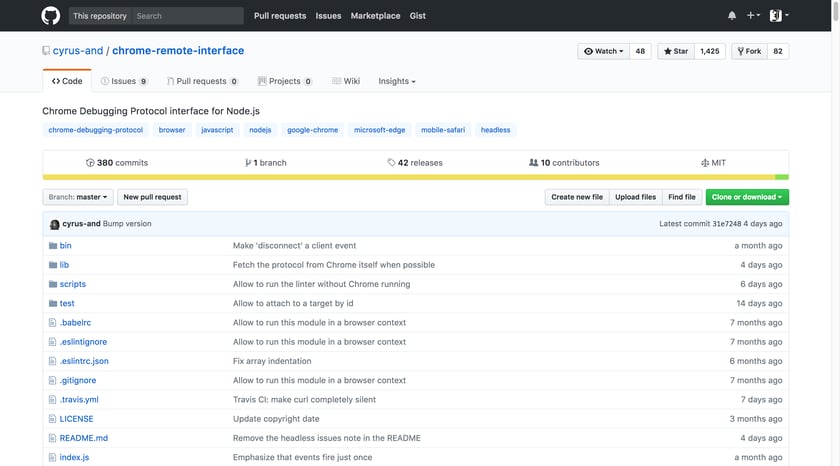Open the Branch: master dropdown
The width and height of the screenshot is (840, 466).
pyautogui.click(x=78, y=197)
